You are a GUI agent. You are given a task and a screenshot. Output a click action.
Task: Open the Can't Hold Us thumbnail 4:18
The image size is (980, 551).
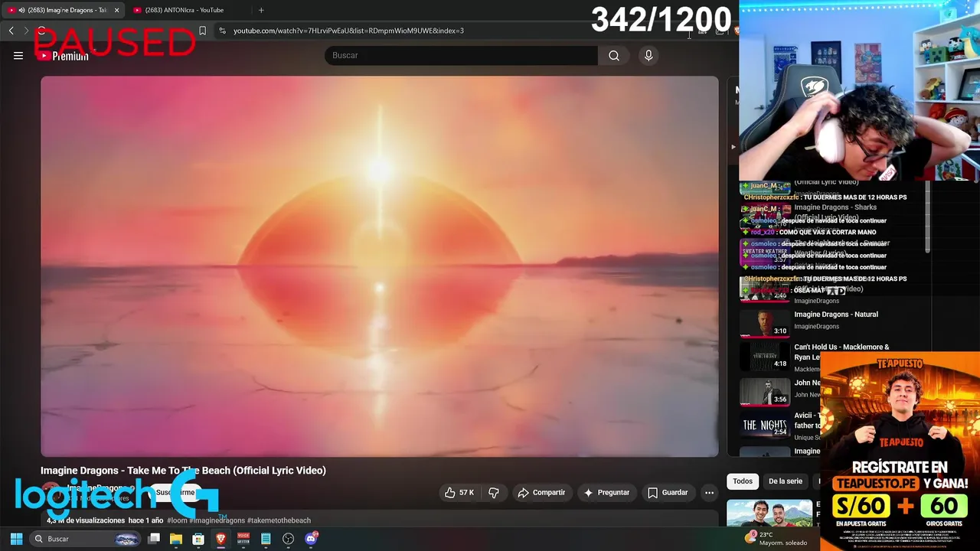tap(765, 356)
